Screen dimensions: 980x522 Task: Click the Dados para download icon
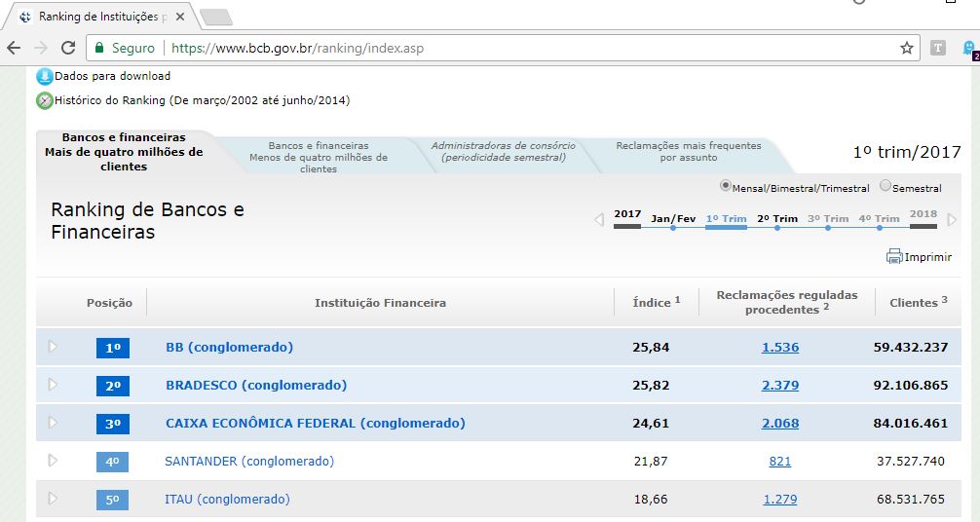[x=45, y=76]
